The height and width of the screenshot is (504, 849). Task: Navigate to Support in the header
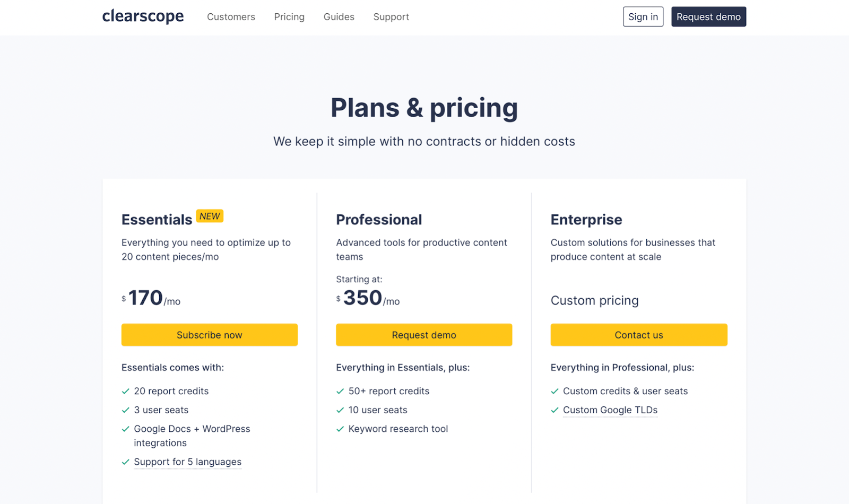tap(391, 17)
